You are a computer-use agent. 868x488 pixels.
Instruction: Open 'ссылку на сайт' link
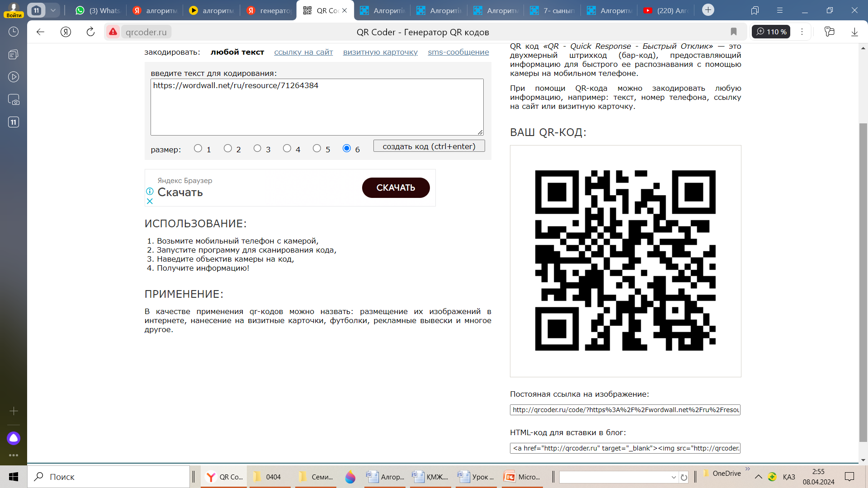[303, 52]
